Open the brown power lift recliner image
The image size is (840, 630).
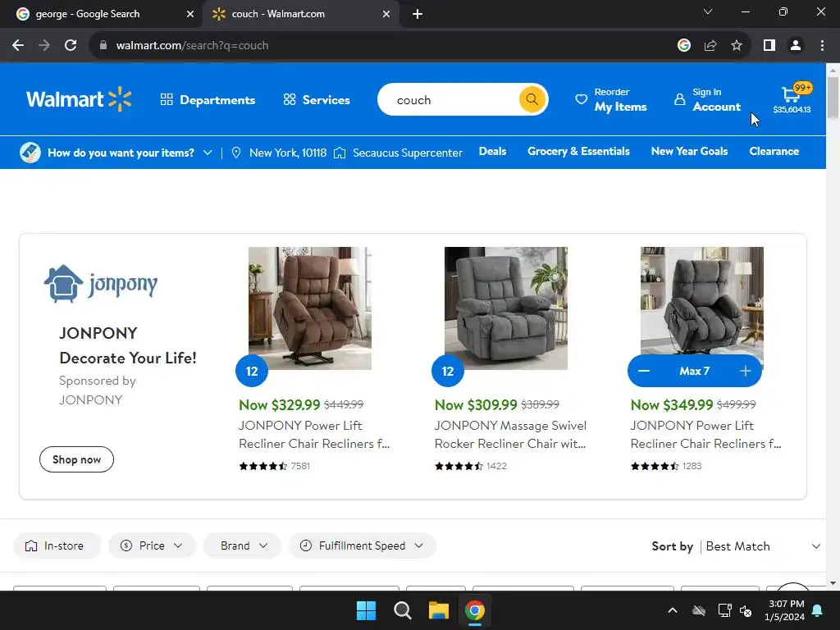(310, 308)
